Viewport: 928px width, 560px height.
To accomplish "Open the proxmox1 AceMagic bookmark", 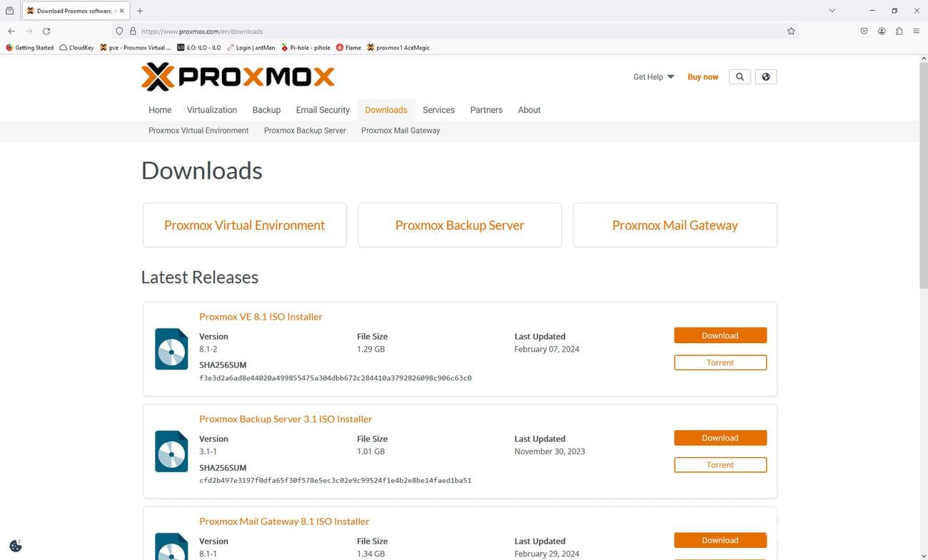I will tap(398, 48).
